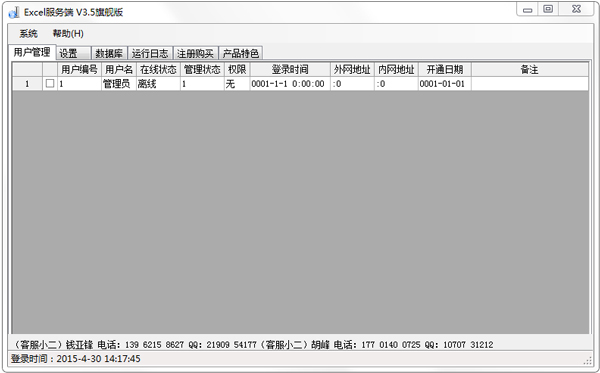Close the Excel服务端 window

click(576, 9)
